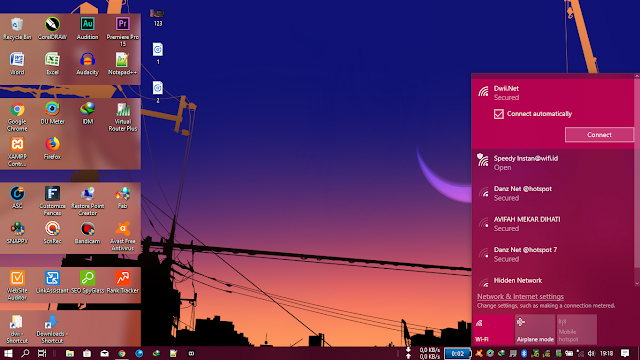The height and width of the screenshot is (360, 640).
Task: Open Notepad++ shortcut
Action: click(x=122, y=64)
